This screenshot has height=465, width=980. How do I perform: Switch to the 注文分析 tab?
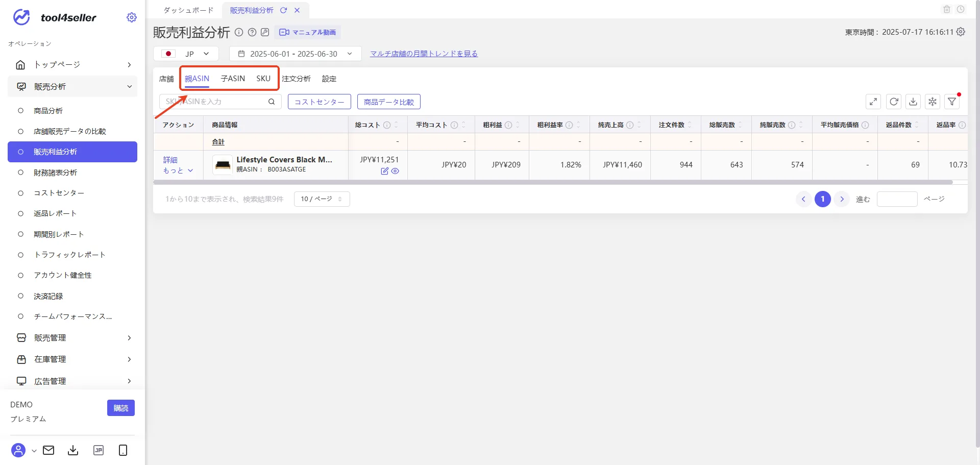(x=296, y=79)
